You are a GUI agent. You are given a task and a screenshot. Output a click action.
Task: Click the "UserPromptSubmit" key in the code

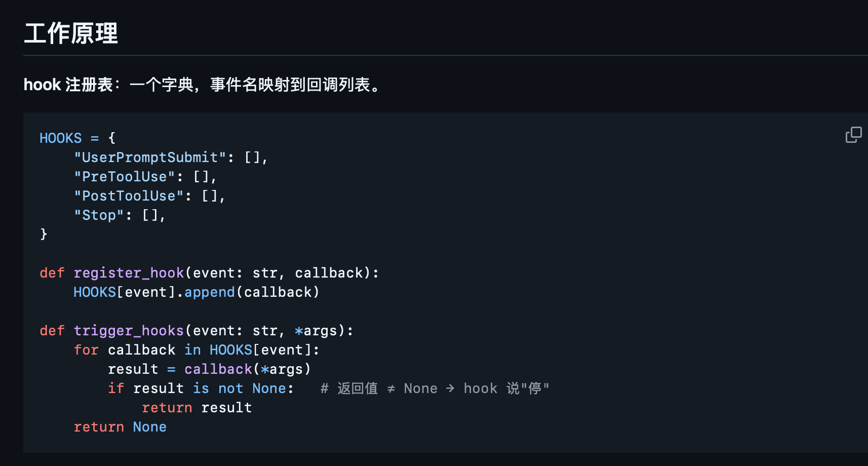point(150,157)
